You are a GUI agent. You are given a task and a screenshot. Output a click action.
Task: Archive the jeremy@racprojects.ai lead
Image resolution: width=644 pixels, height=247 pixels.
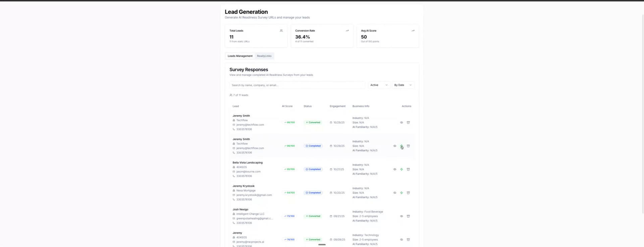coord(408,240)
